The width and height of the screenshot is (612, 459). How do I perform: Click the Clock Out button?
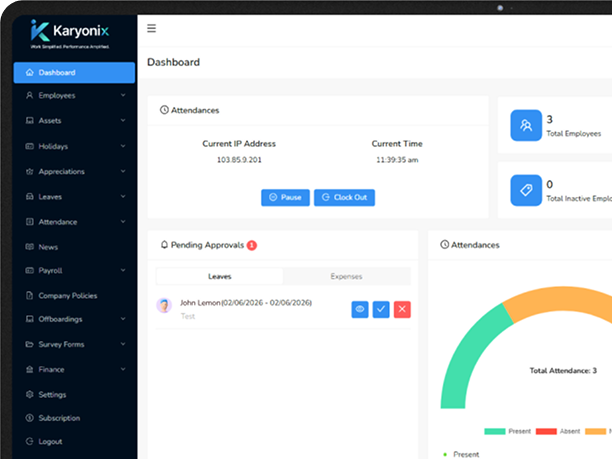pos(344,197)
